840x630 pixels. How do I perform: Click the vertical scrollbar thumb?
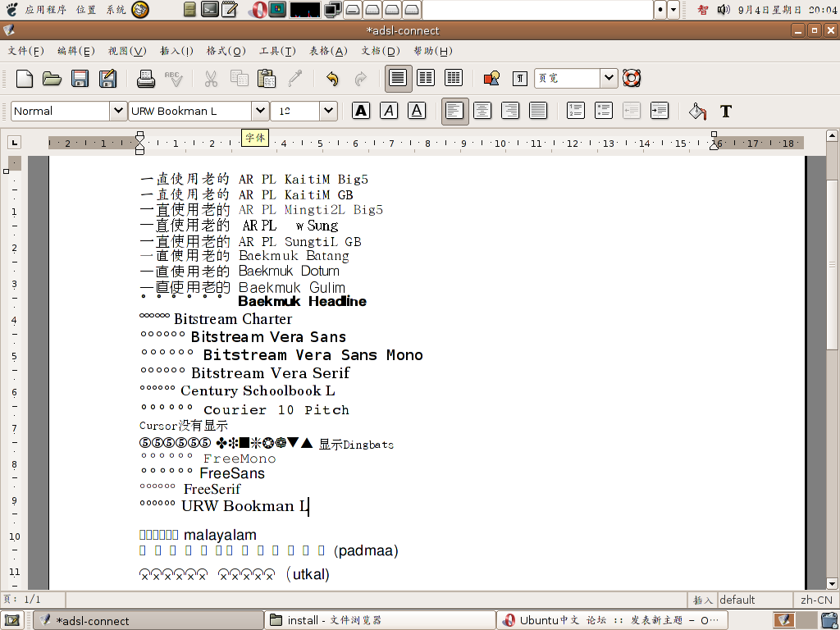(x=832, y=265)
